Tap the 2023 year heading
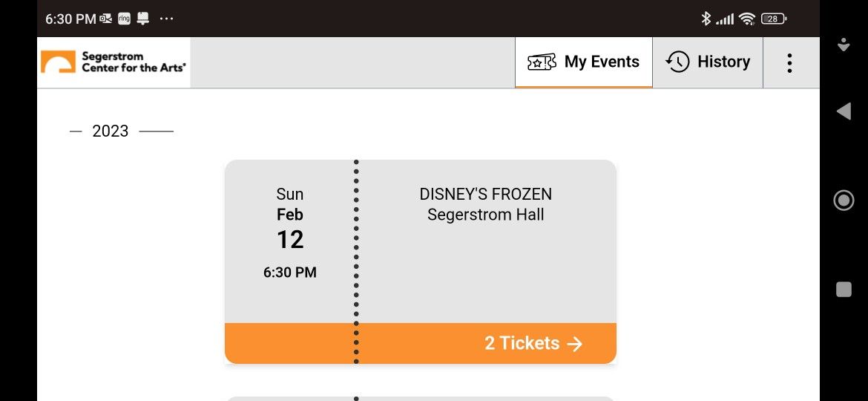 pyautogui.click(x=111, y=131)
